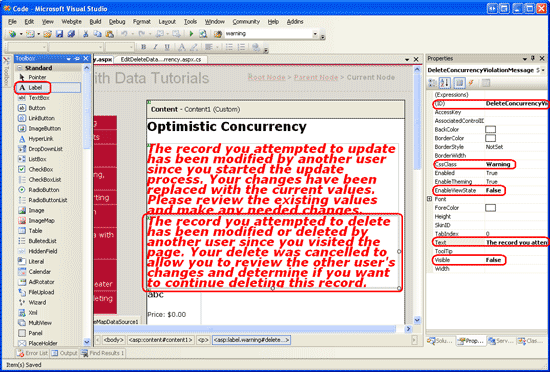Switch to the Error List tab
Viewport: 550px width, 372px height.
32,353
